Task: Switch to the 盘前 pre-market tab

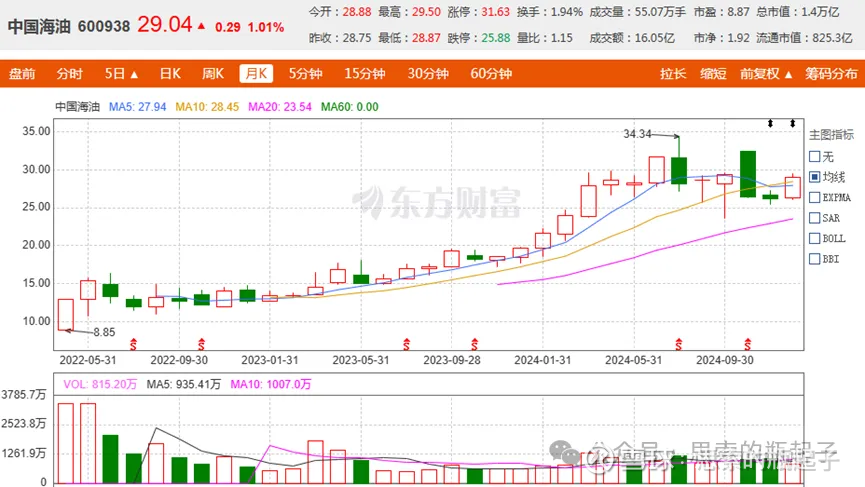Action: [22, 74]
